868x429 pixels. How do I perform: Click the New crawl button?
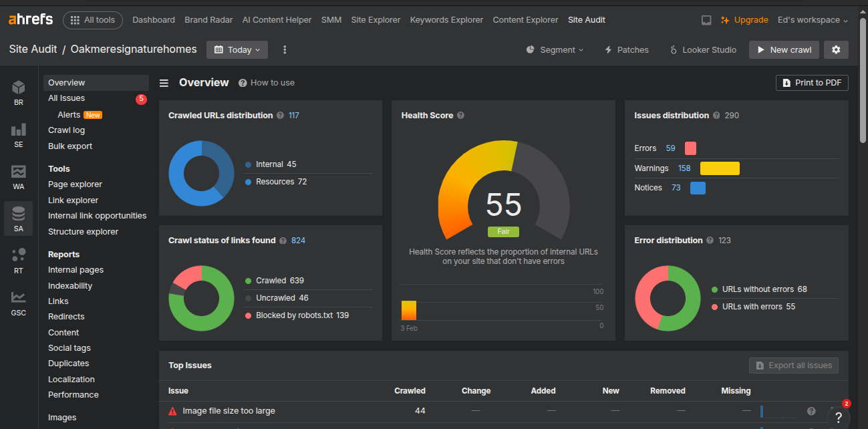(783, 49)
